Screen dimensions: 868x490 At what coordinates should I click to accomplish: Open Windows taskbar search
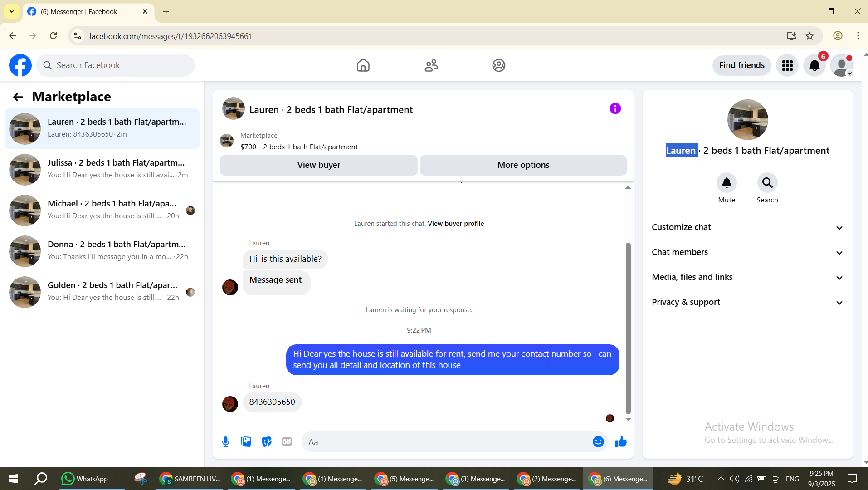41,479
